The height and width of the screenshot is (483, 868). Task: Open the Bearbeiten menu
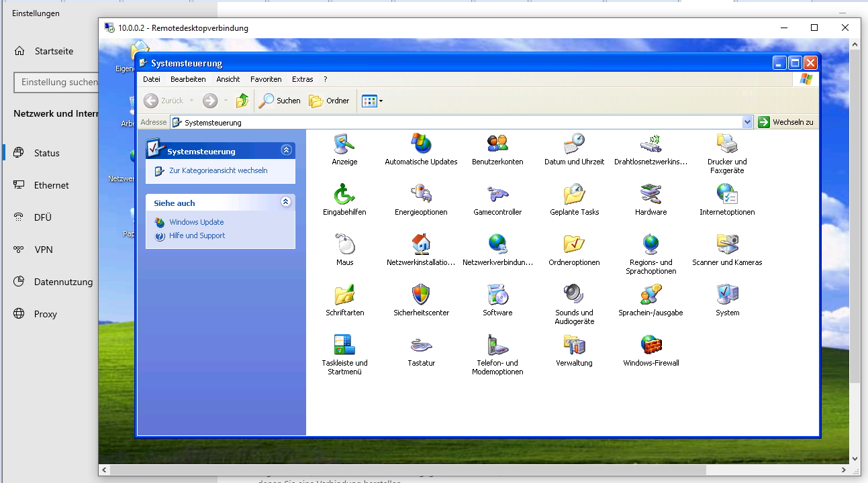(188, 79)
